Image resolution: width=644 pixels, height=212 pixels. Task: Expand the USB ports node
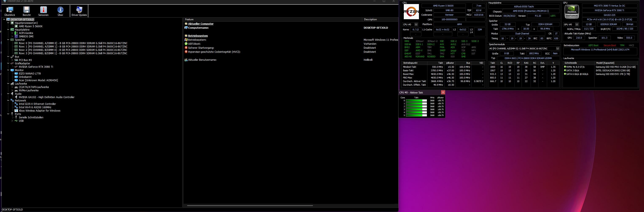point(12,121)
